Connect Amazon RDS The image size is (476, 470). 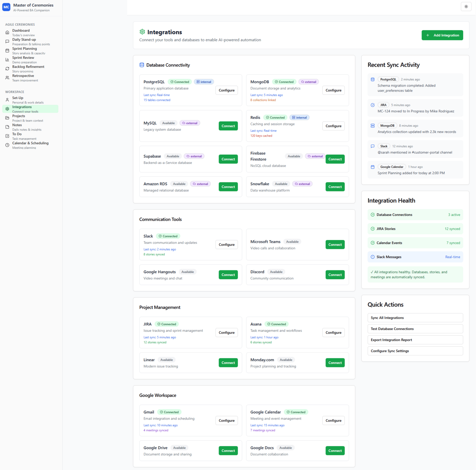tap(228, 187)
